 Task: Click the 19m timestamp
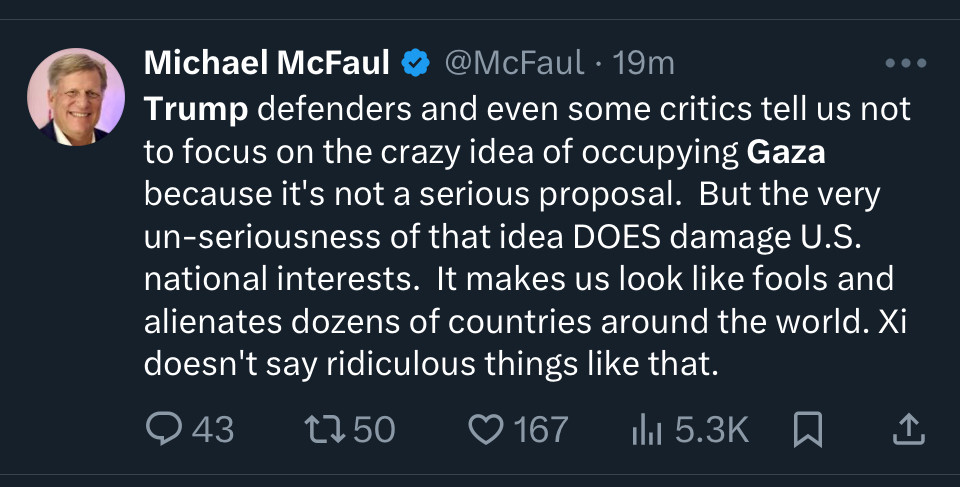click(643, 62)
